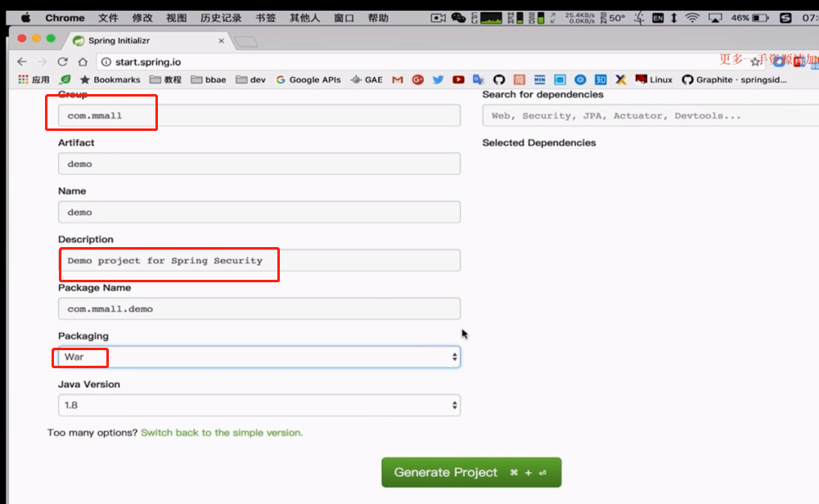819x504 pixels.
Task: Open the 其他人 menu
Action: tap(304, 18)
